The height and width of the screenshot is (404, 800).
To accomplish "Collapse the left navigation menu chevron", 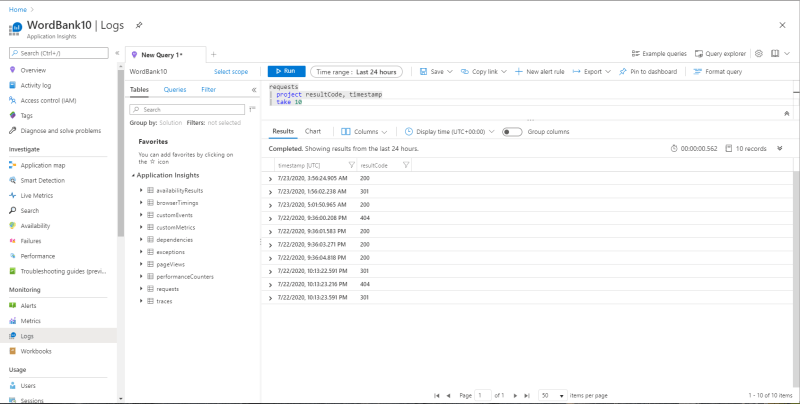I will (117, 53).
